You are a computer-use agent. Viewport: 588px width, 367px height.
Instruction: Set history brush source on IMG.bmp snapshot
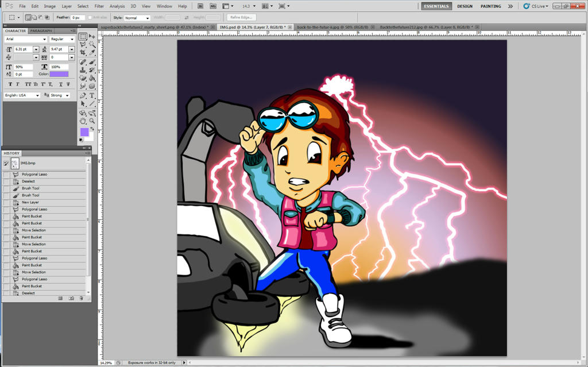point(6,164)
